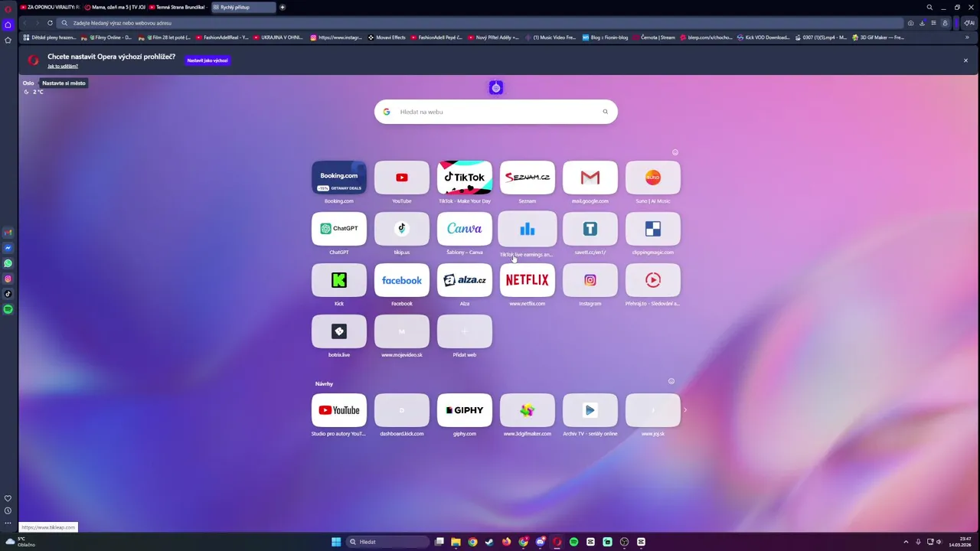980x551 pixels.
Task: Open the AI assistant button in toolbar
Action: (969, 23)
